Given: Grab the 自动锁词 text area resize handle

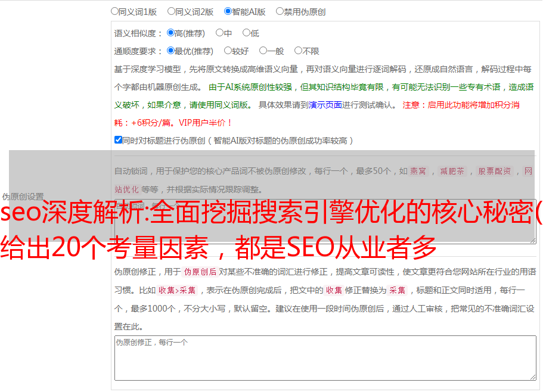Looking at the screenshot, I should click(x=533, y=241).
